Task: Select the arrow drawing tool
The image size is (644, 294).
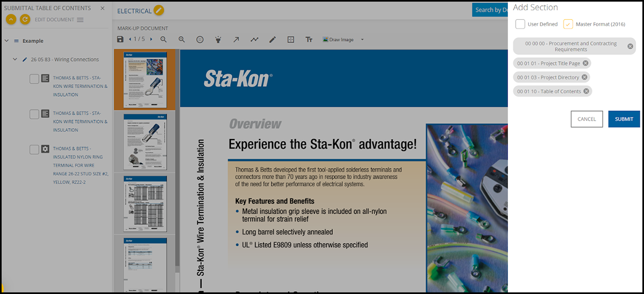Action: 236,39
